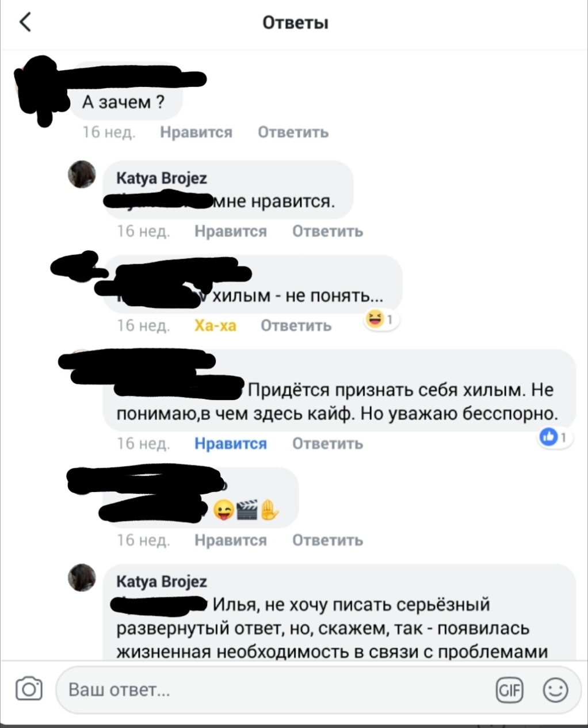This screenshot has height=728, width=588.
Task: Open the GIF picker icon
Action: pos(509,689)
